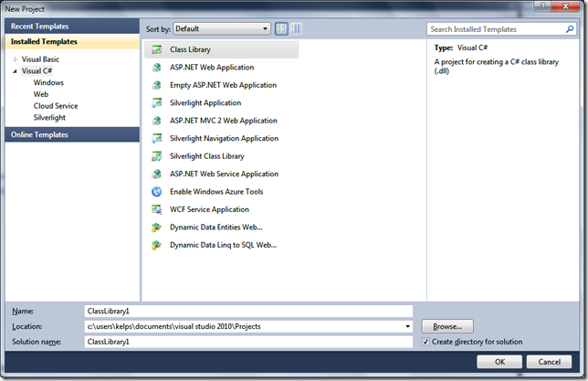Screen dimensions: 588x381
Task: Click the Cancel button
Action: click(549, 362)
